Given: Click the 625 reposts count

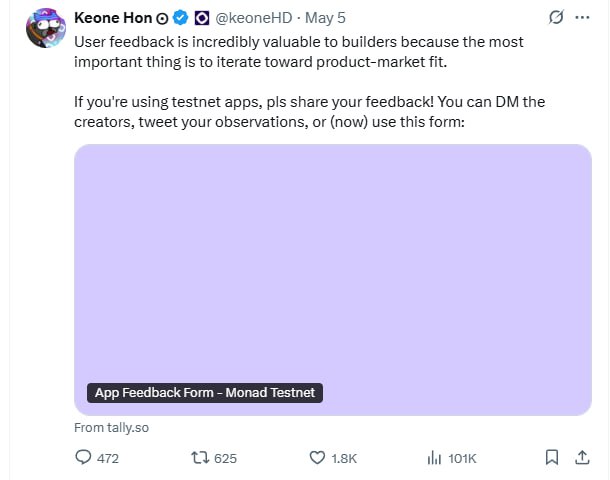Looking at the screenshot, I should pos(226,459).
